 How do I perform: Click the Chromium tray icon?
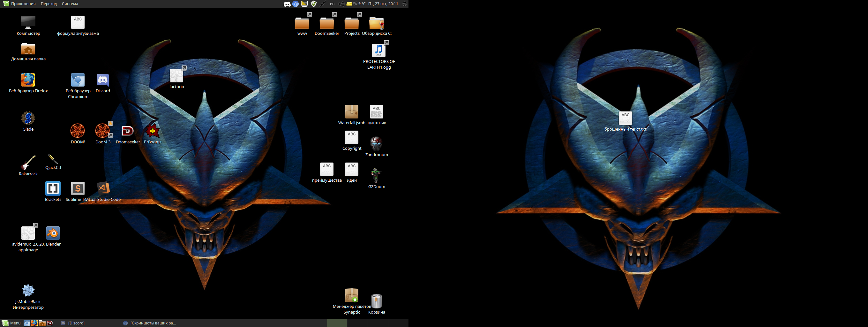pos(296,4)
